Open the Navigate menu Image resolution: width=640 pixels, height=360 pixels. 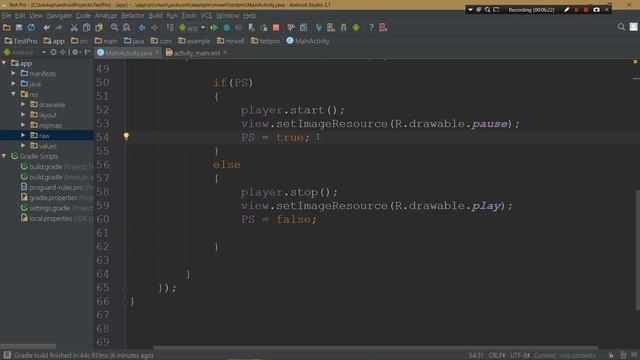pos(59,16)
